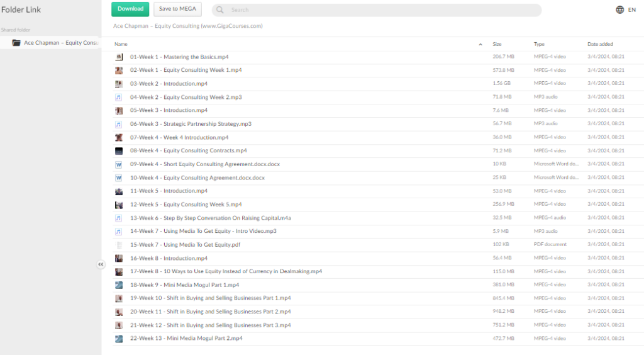Click the Save to MEGA button
This screenshot has width=644, height=355.
pos(177,9)
